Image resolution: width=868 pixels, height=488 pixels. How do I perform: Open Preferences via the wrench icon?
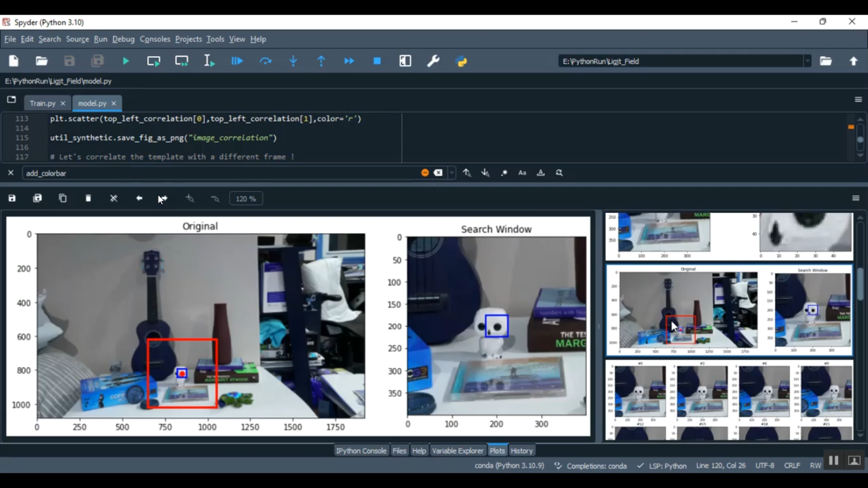tap(433, 61)
